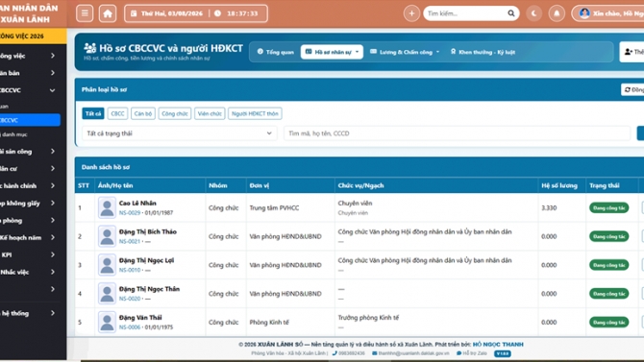Click add-person button in module header
This screenshot has width=644, height=362.
click(632, 52)
